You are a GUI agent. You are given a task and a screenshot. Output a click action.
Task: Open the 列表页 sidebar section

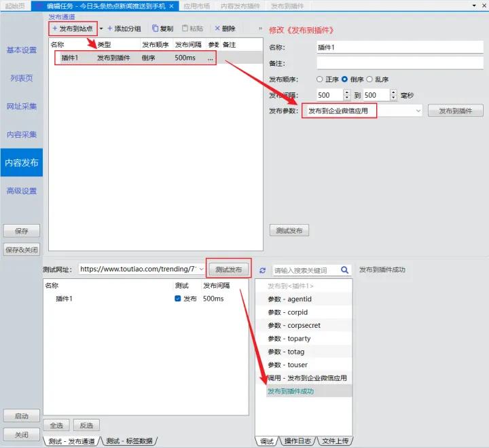pyautogui.click(x=22, y=78)
